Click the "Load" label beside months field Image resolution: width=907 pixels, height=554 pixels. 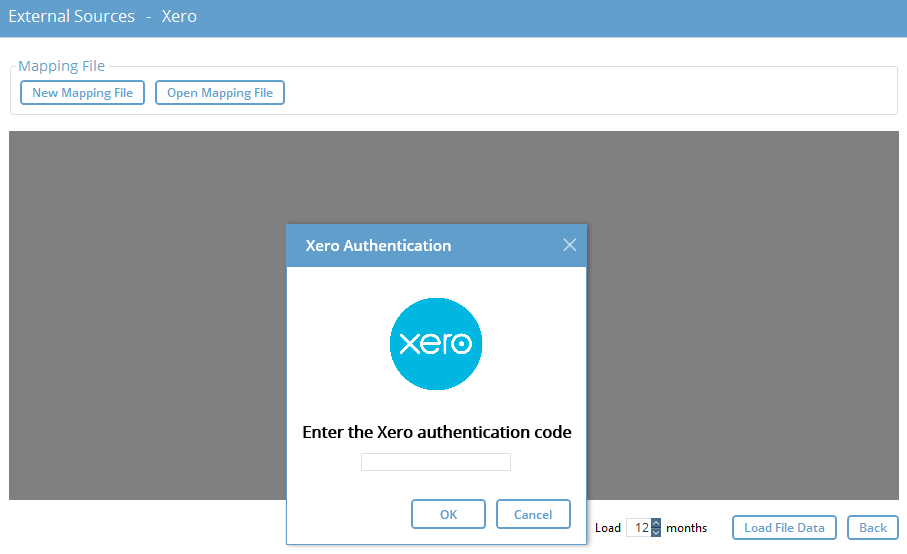[x=607, y=527]
